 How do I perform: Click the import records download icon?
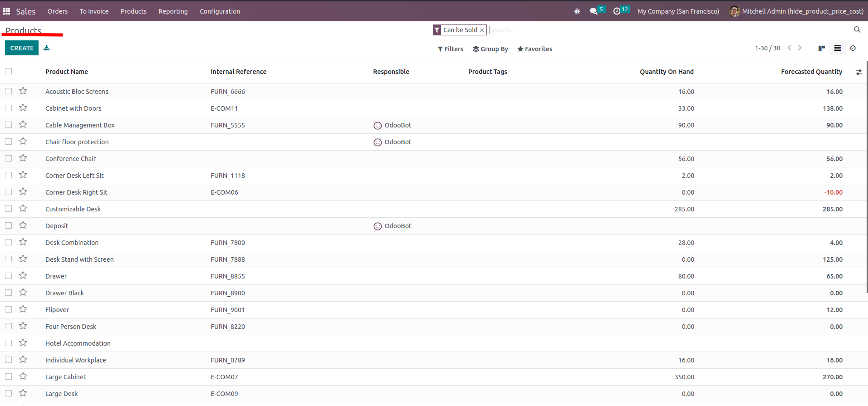tap(47, 48)
